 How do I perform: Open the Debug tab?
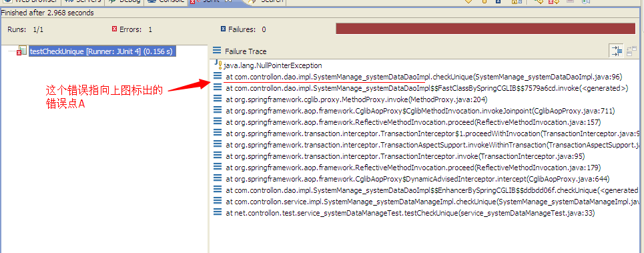click(125, 1)
